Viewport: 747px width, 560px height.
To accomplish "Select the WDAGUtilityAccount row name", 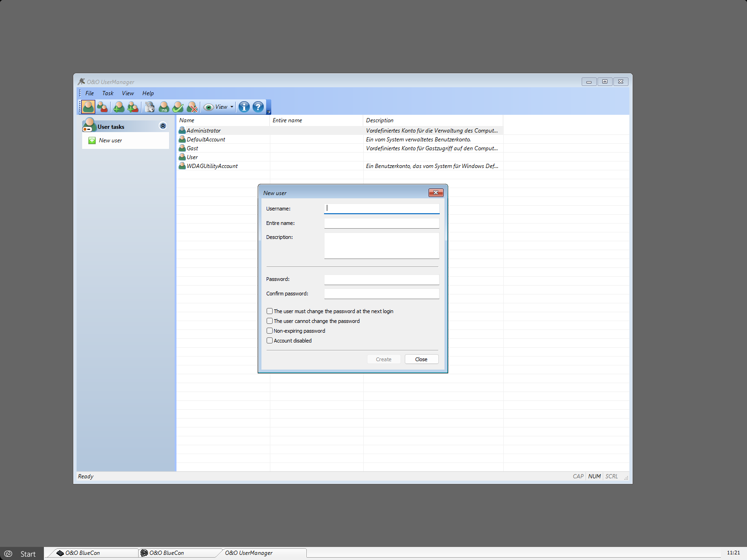I will tap(212, 166).
